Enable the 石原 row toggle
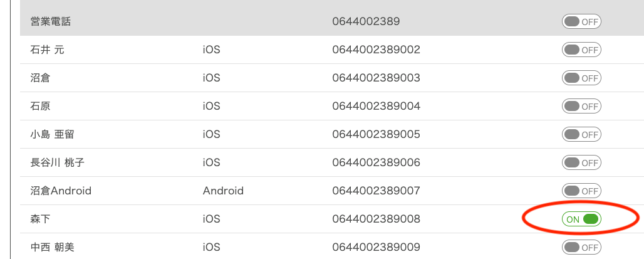This screenshot has height=259, width=644. pos(581,107)
